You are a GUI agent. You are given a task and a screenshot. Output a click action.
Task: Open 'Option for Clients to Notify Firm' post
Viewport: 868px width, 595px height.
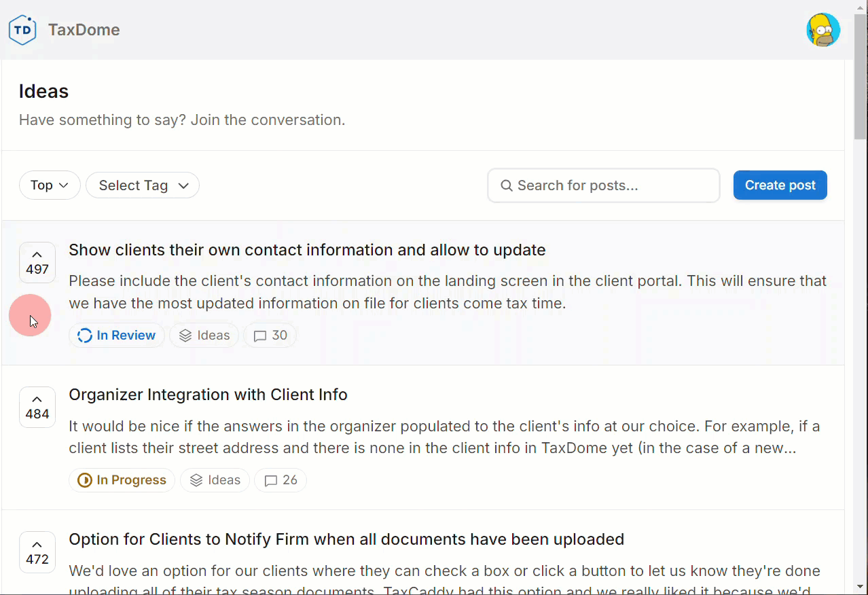[346, 539]
